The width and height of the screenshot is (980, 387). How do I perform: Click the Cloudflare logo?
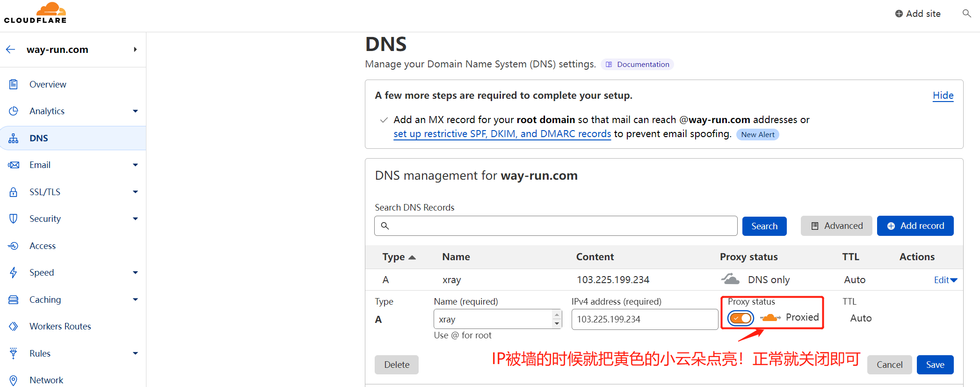pos(35,13)
